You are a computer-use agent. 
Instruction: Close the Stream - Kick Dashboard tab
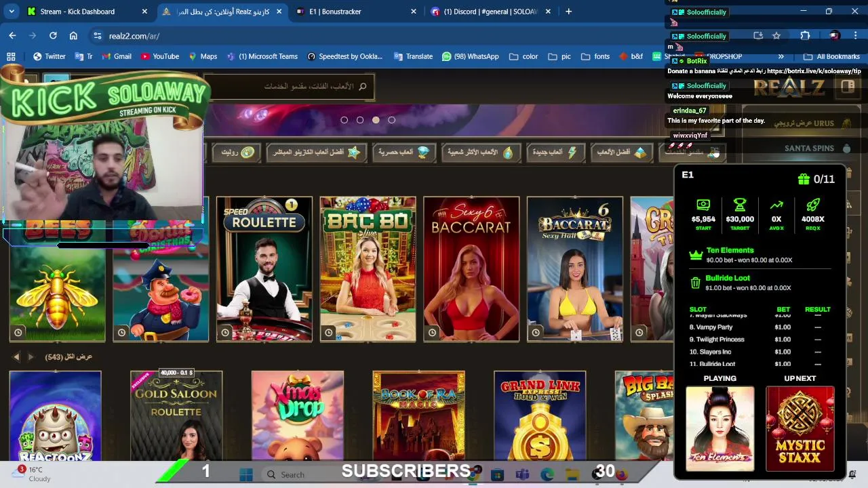pyautogui.click(x=144, y=12)
